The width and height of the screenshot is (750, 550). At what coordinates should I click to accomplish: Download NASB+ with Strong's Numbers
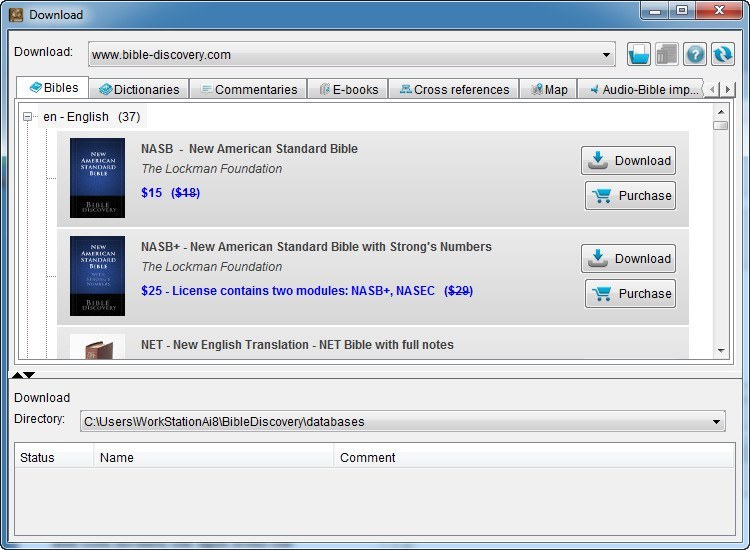pos(629,259)
